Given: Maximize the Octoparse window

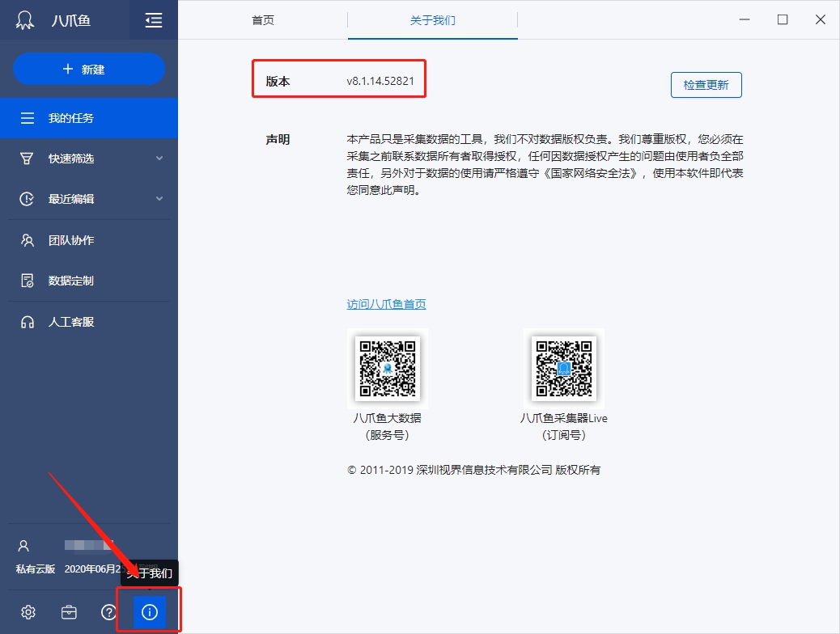Looking at the screenshot, I should coord(783,19).
